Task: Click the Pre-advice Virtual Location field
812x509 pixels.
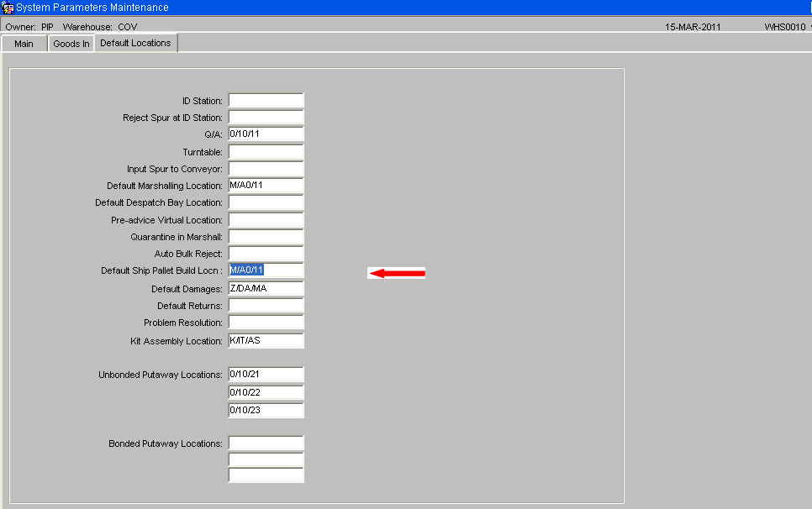Action: click(266, 220)
